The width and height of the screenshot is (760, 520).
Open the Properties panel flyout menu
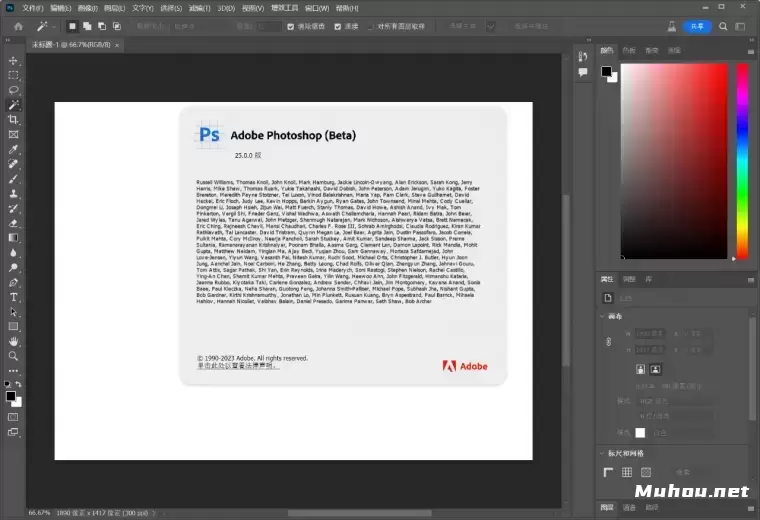coord(751,280)
